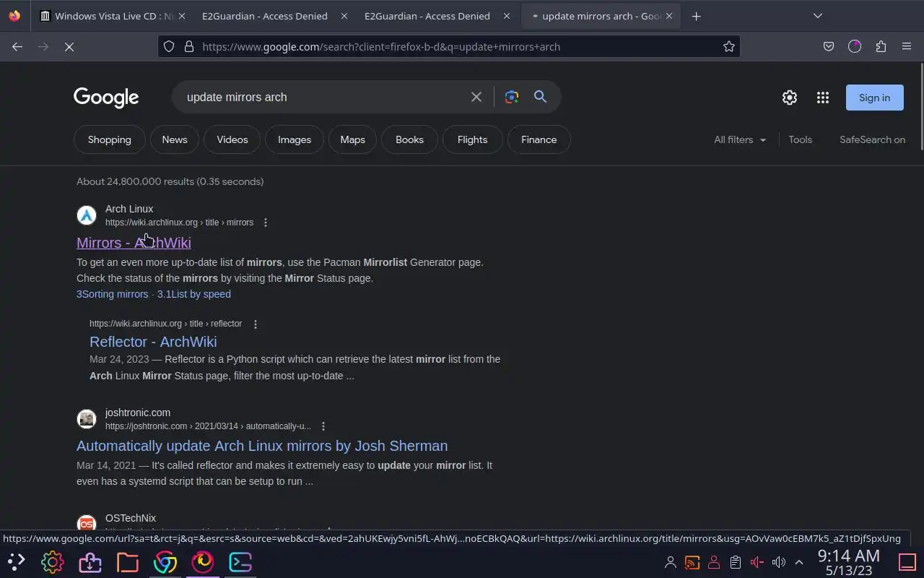
Task: Click the tracking protection shield icon
Action: point(168,46)
